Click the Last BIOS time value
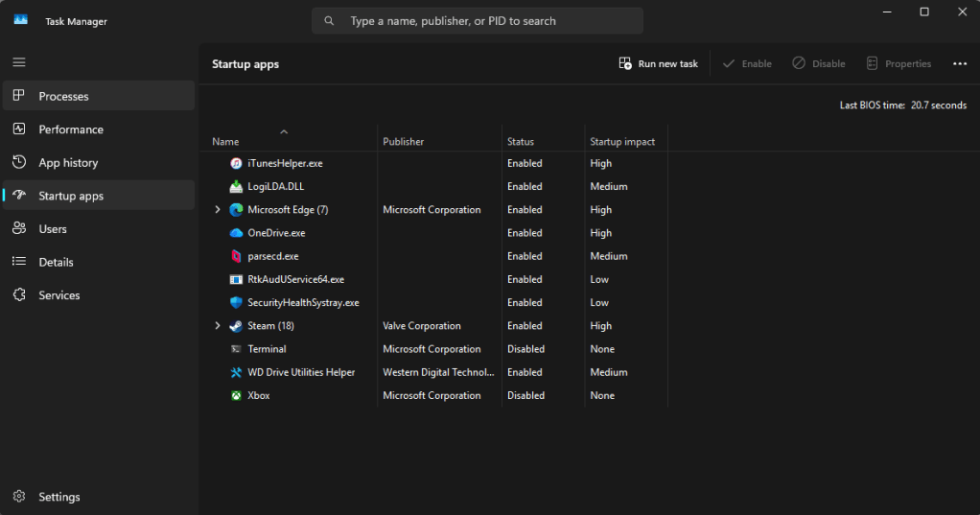Viewport: 980px width, 515px height. 939,105
